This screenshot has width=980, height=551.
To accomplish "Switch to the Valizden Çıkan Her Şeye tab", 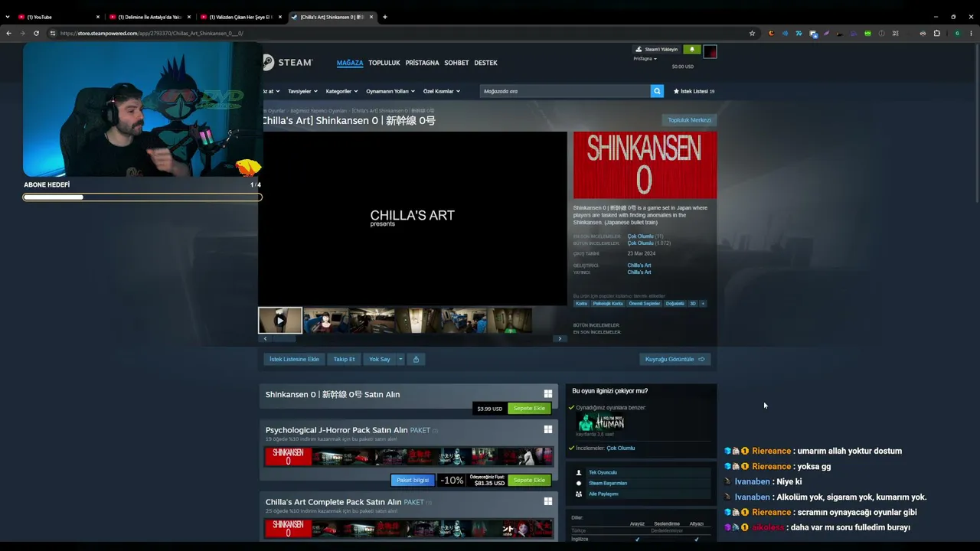I will pos(240,17).
